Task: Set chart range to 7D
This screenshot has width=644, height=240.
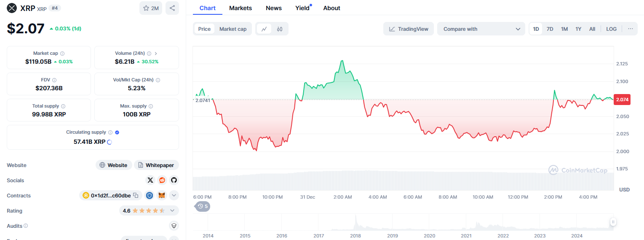Action: 550,29
